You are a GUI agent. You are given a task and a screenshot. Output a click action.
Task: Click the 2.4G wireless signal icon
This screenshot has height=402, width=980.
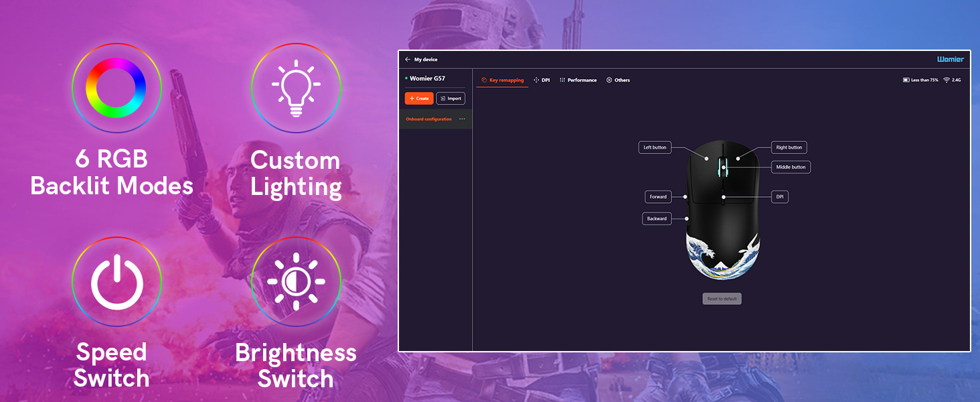pos(947,80)
